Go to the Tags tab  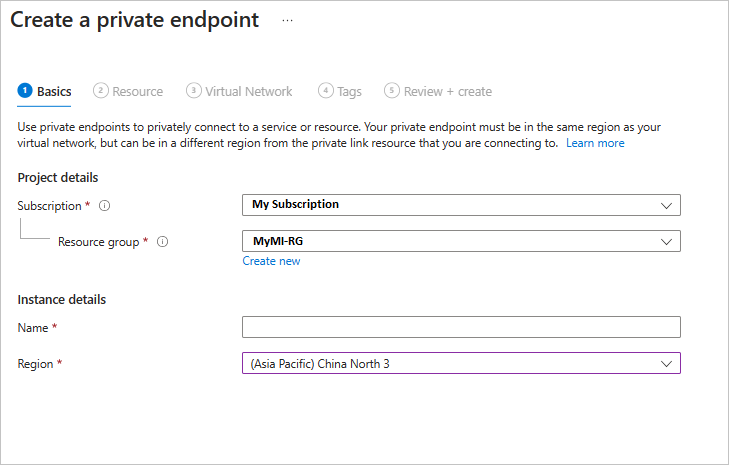[x=349, y=92]
